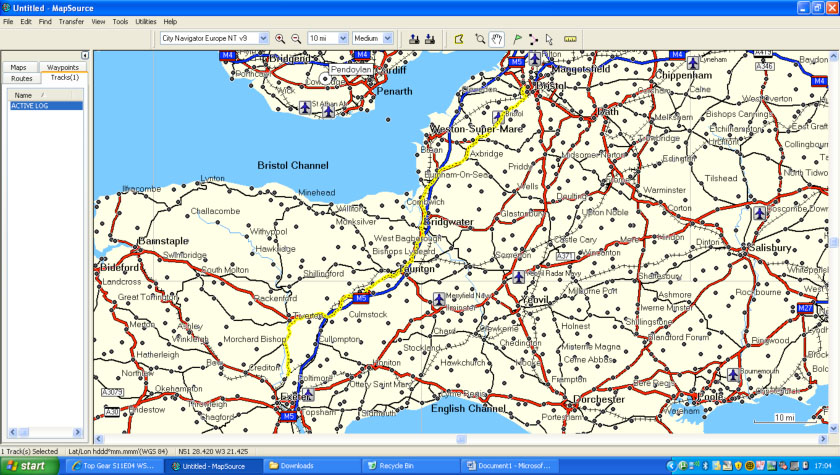Click the Dorchester label on map
Screen dimensions: 840x475
click(599, 399)
